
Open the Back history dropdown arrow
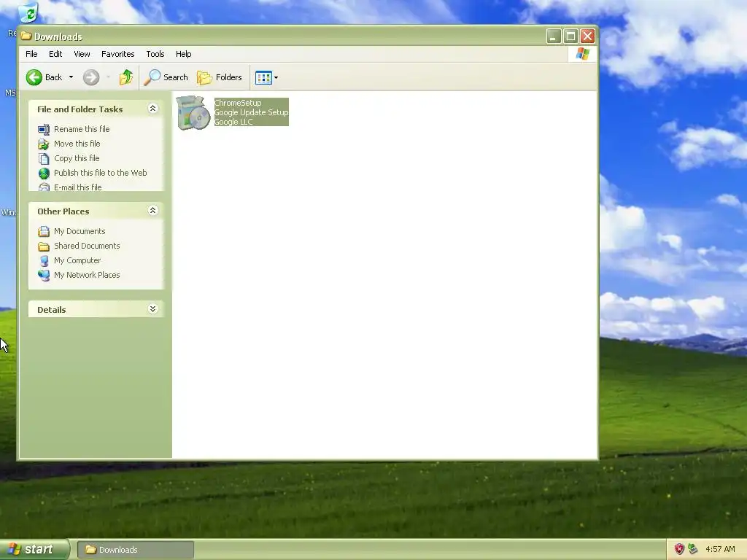(x=71, y=77)
